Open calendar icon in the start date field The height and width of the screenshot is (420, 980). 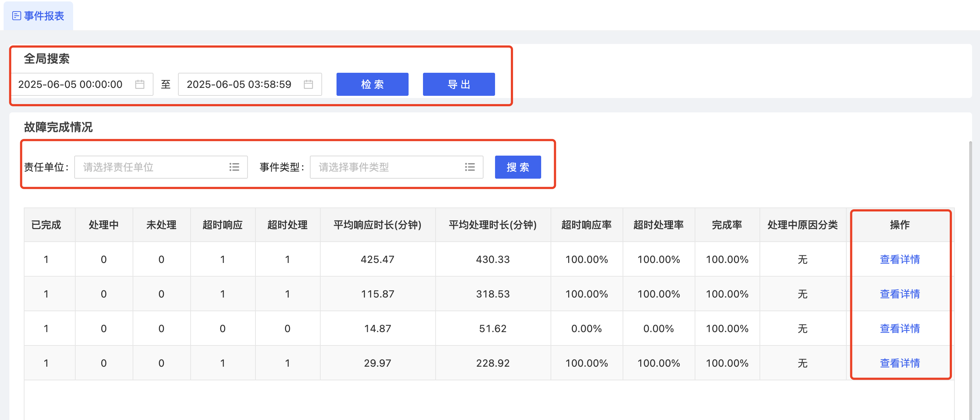(x=140, y=84)
